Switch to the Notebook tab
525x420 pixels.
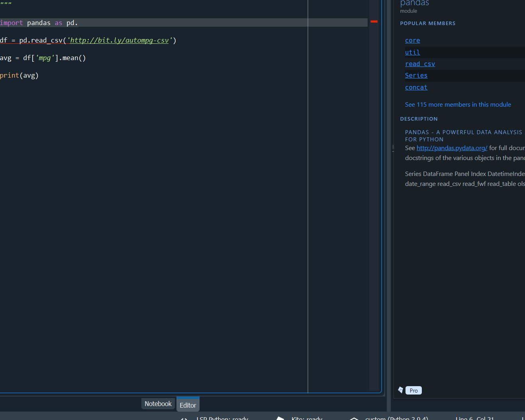tap(158, 403)
